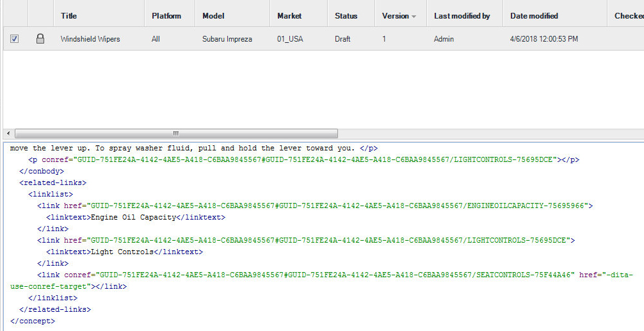Click the Draft status cell

[342, 39]
